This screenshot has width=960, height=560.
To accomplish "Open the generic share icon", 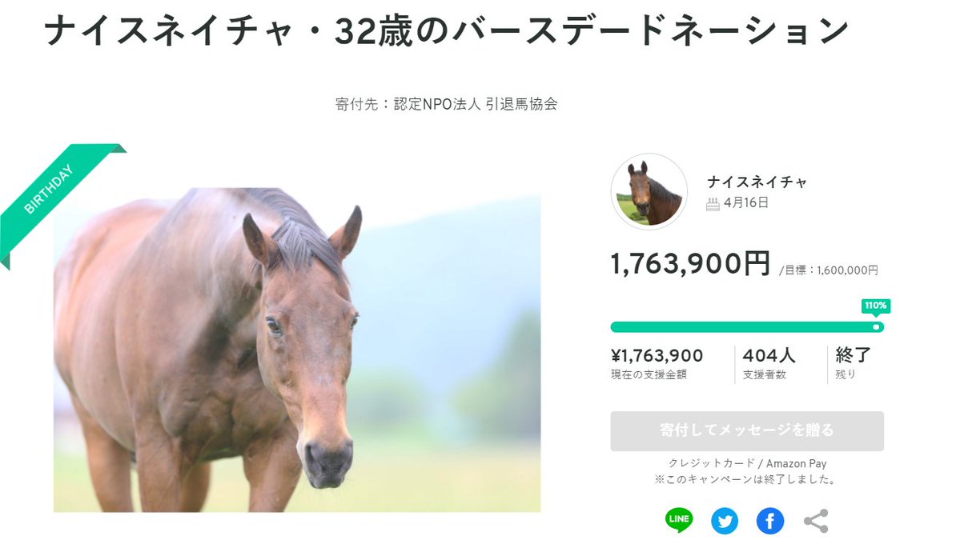I will [x=815, y=521].
